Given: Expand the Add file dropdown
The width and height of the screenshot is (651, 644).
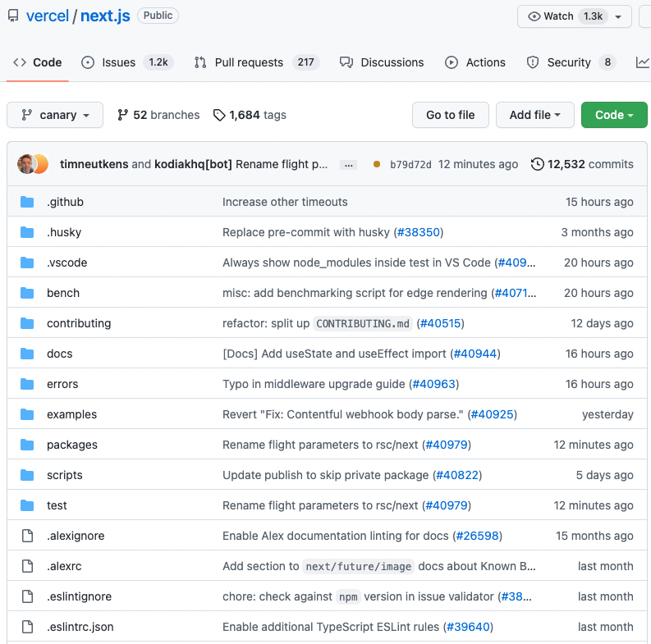Looking at the screenshot, I should tap(534, 115).
